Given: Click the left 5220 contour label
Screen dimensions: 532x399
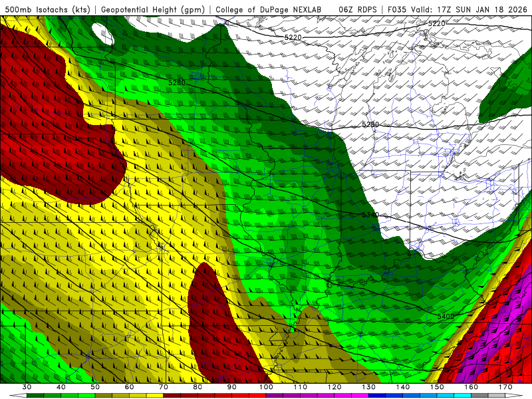Looking at the screenshot, I should pos(293,37).
